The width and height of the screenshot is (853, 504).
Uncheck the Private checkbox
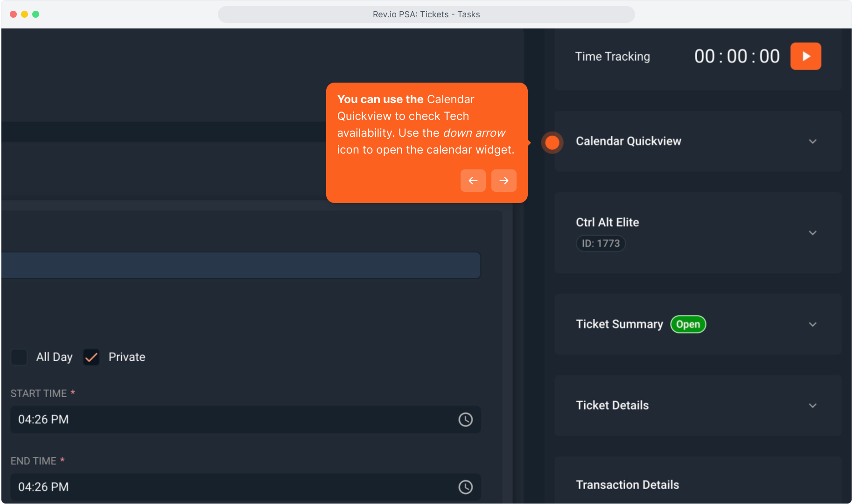click(91, 357)
